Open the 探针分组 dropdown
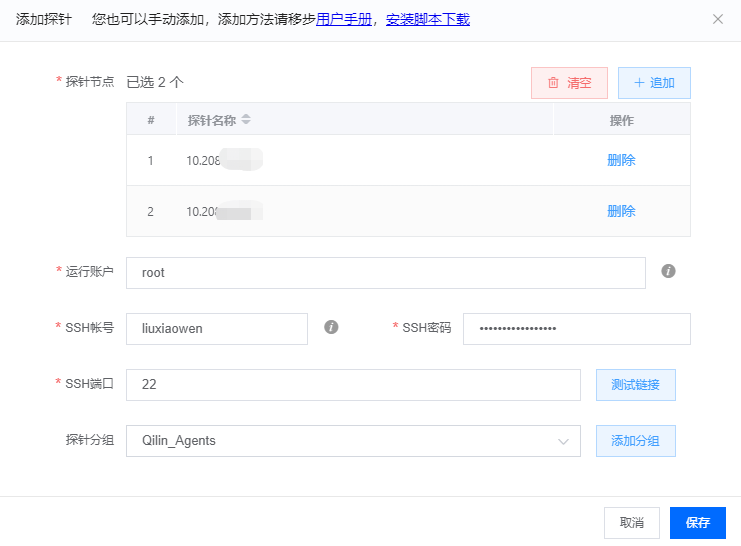This screenshot has height=546, width=741. coord(353,441)
